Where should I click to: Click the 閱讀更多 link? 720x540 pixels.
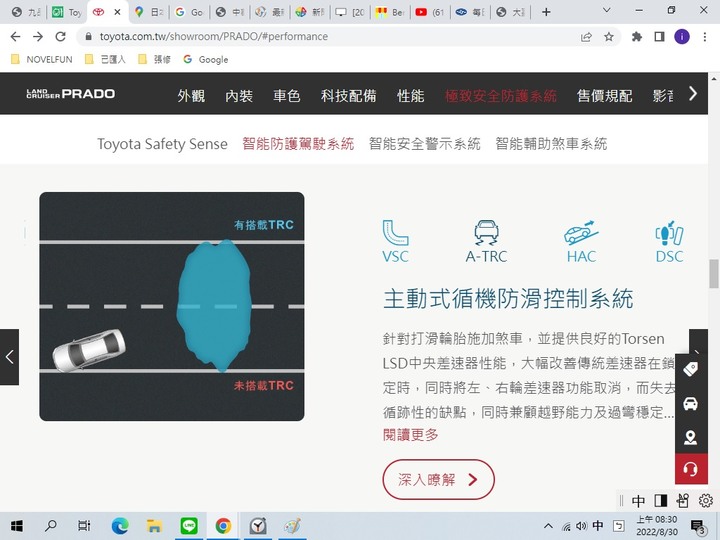point(411,434)
